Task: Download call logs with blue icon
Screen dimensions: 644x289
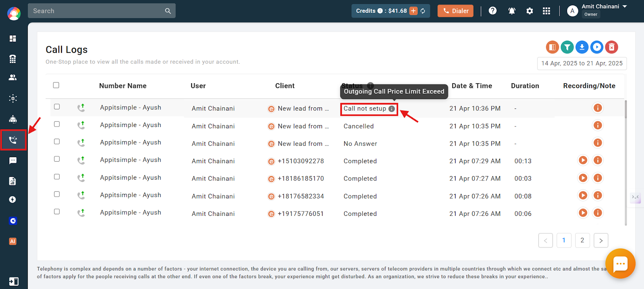Action: pyautogui.click(x=582, y=47)
